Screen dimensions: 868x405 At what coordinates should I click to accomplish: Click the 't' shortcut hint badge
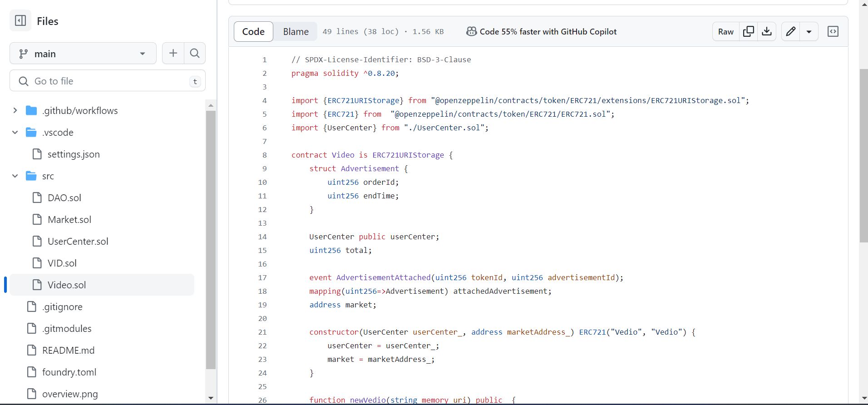pos(195,81)
